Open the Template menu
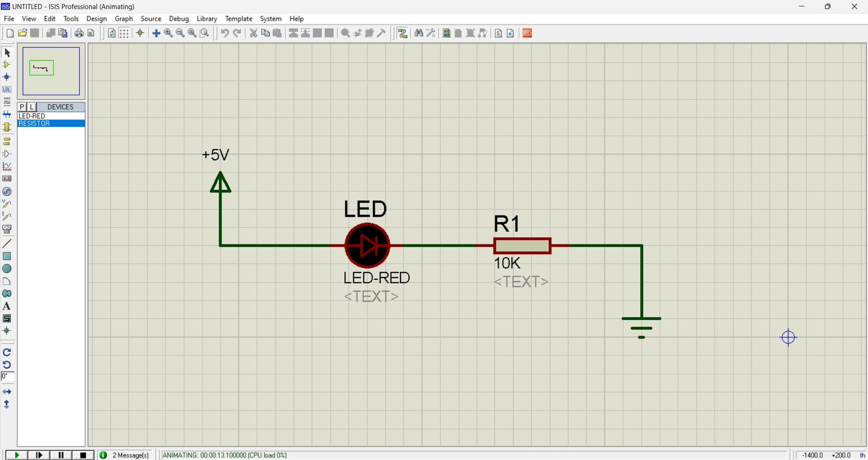 pos(238,19)
